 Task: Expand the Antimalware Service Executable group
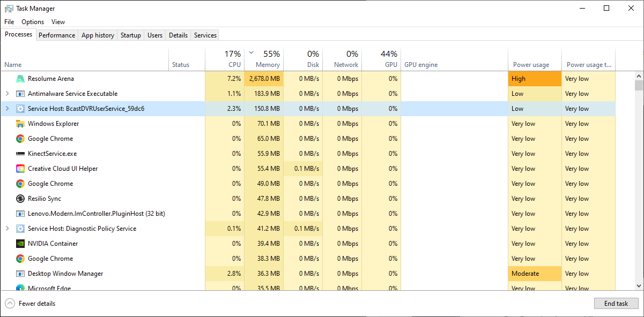point(7,94)
